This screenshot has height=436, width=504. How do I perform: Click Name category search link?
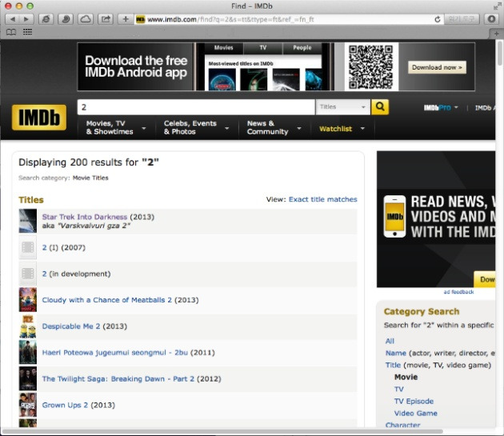point(396,353)
